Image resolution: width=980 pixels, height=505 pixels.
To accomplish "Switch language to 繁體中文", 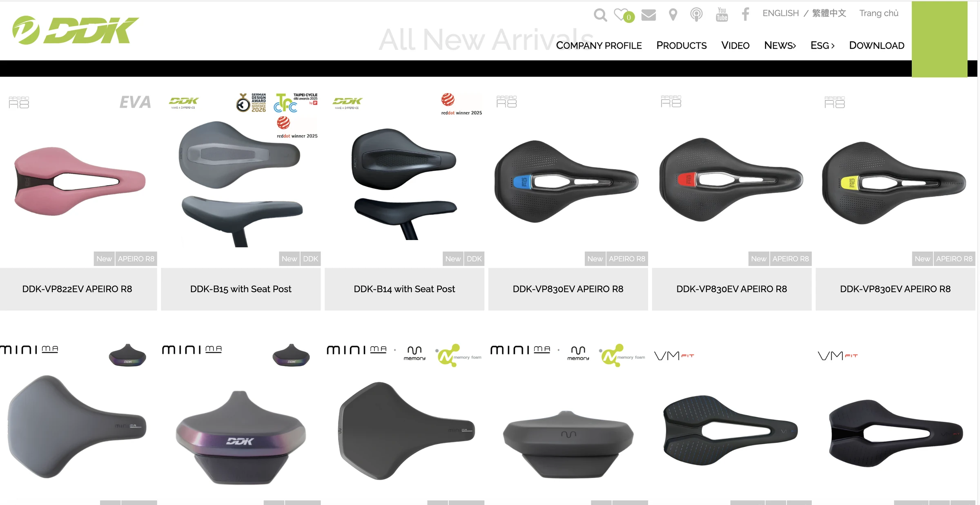I will tap(829, 13).
